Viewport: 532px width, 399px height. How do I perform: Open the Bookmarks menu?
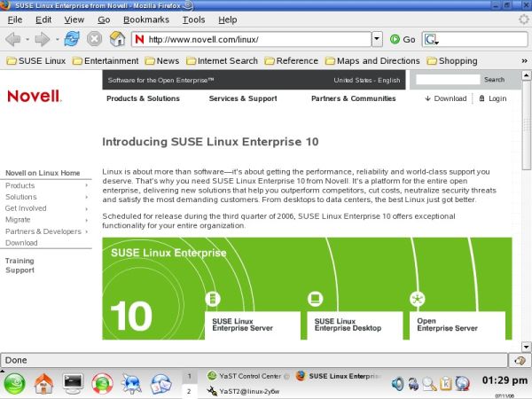146,20
